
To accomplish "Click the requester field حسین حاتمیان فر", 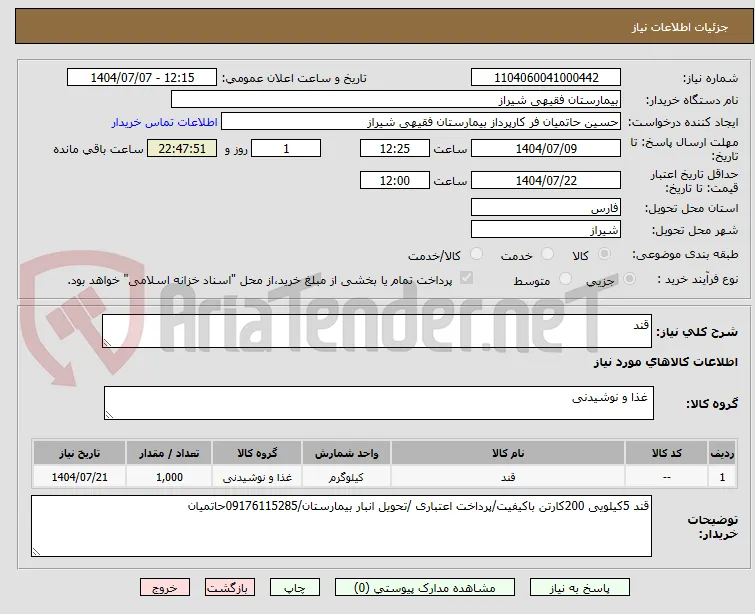I will (x=421, y=122).
